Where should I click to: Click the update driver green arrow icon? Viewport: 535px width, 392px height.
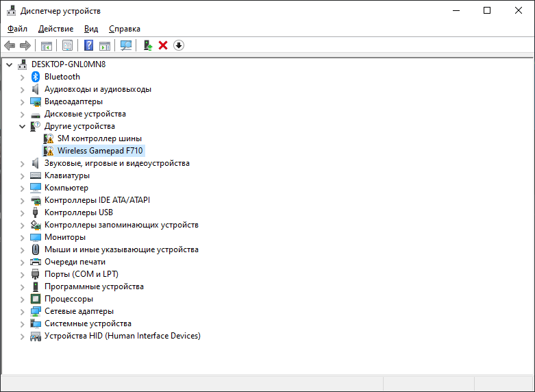147,45
